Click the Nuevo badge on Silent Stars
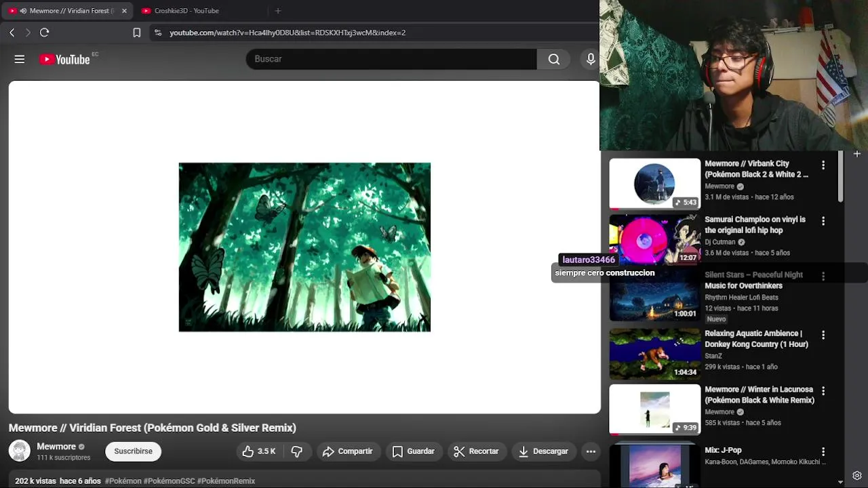 click(x=716, y=319)
